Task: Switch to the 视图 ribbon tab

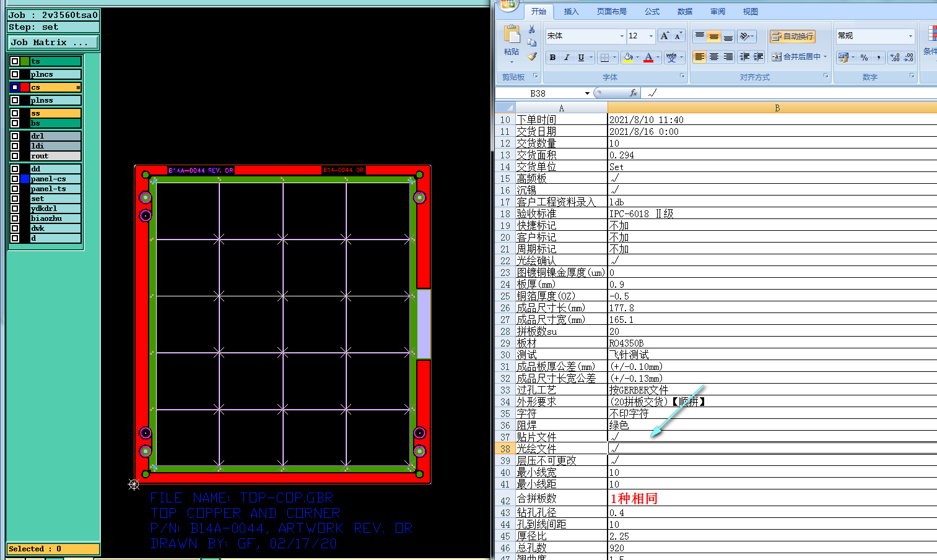Action: 751,12
